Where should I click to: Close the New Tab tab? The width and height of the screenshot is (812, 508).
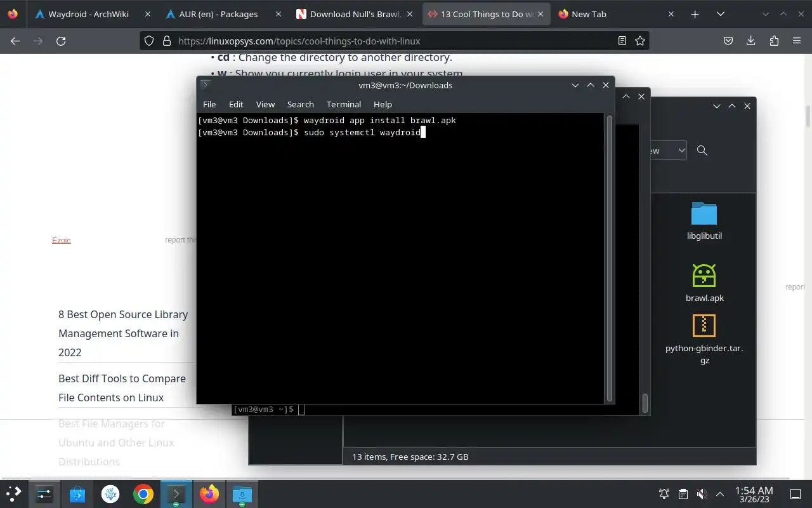(670, 14)
